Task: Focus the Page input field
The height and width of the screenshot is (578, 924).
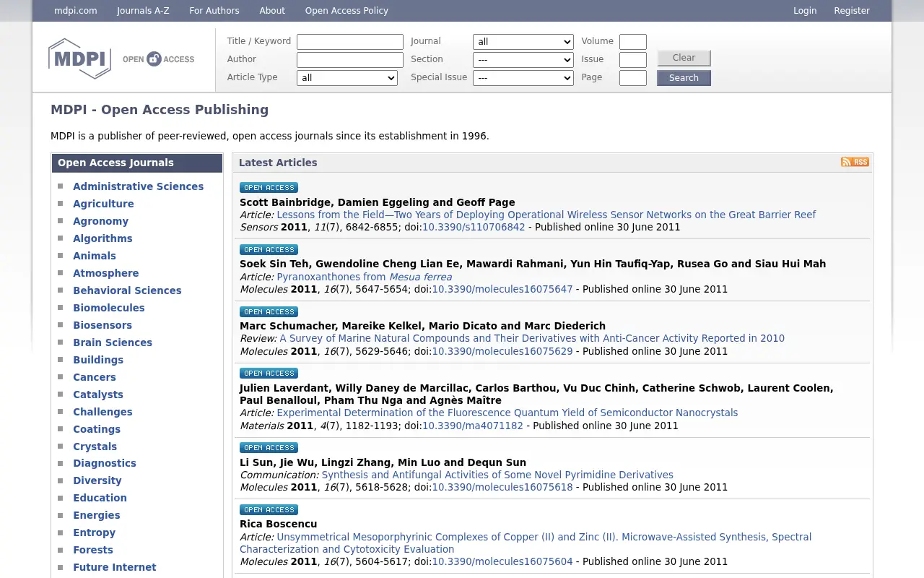Action: 633,78
